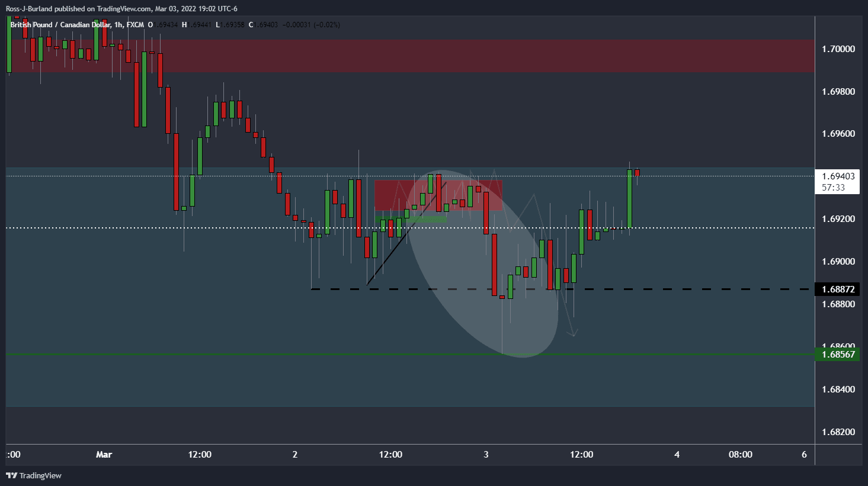
Task: Select the small red supply rectangle mid-chart
Action: pos(438,195)
